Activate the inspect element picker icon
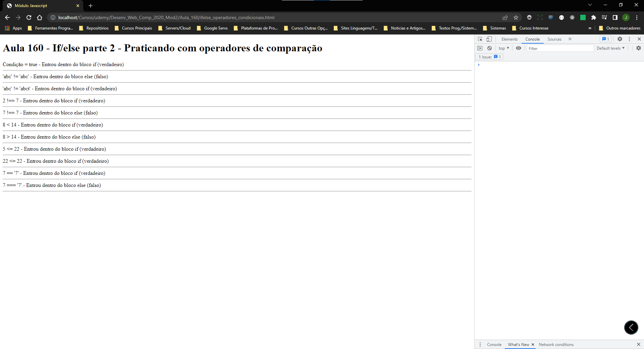This screenshot has height=349, width=644. (x=480, y=39)
